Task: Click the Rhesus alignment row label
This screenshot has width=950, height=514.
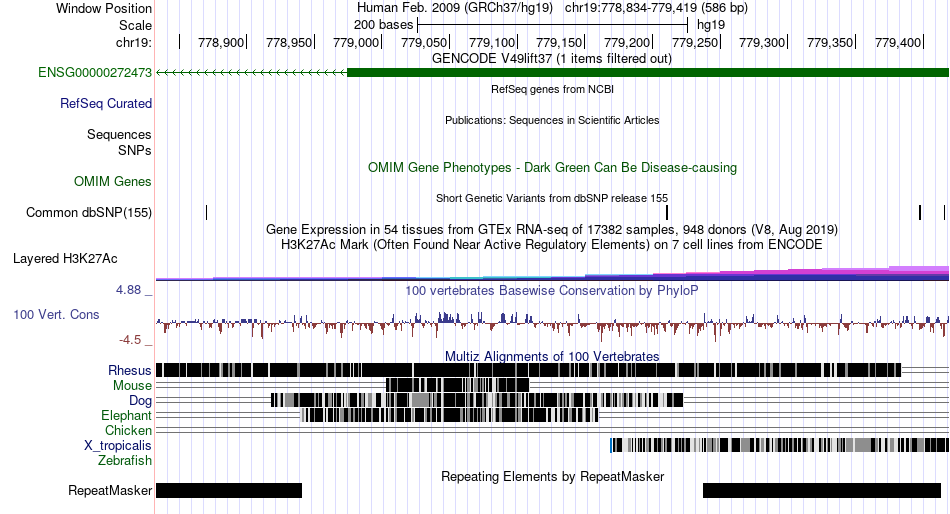Action: point(129,370)
